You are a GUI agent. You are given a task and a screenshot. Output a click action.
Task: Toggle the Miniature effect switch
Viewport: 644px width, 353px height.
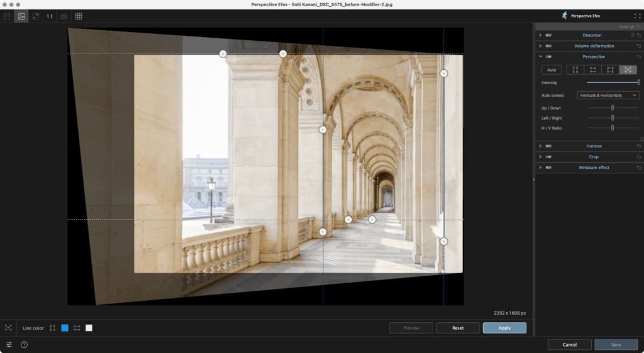pos(548,167)
